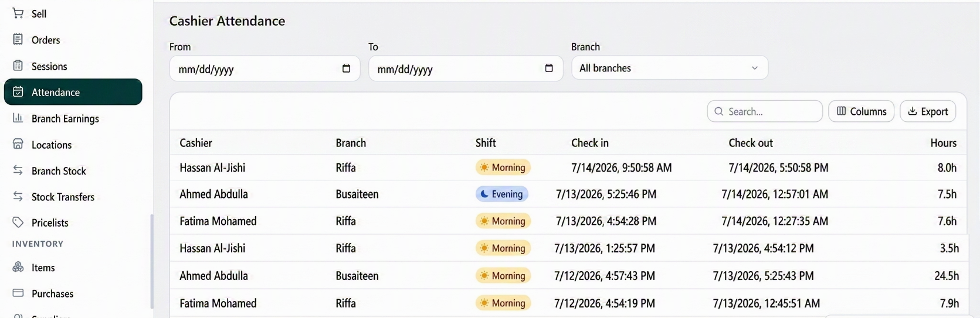Click the Hours column header
Viewport: 980px width, 318px height.
943,143
